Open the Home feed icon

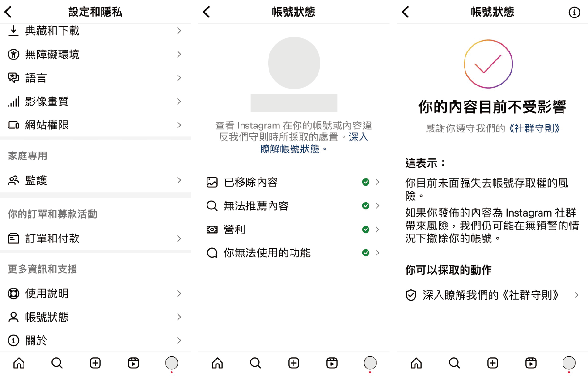19,363
